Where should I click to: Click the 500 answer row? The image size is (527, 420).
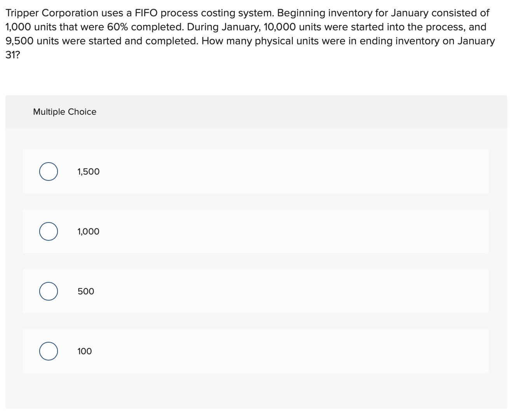click(256, 291)
